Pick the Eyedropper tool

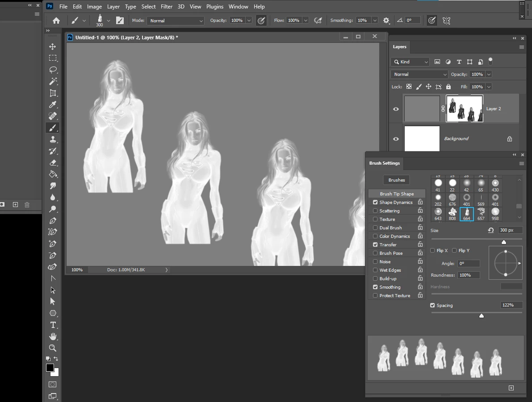(53, 104)
